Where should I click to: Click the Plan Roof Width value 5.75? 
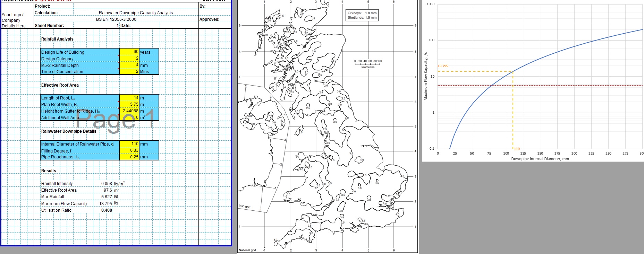[129, 104]
